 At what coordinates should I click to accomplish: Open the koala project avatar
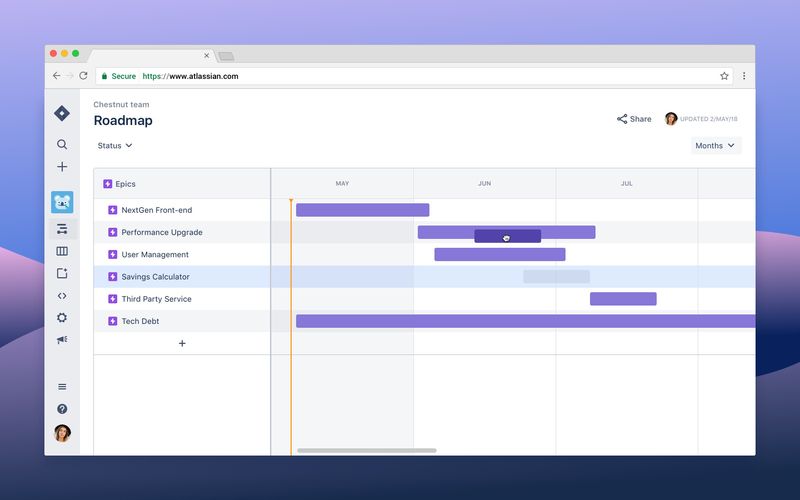pos(62,202)
